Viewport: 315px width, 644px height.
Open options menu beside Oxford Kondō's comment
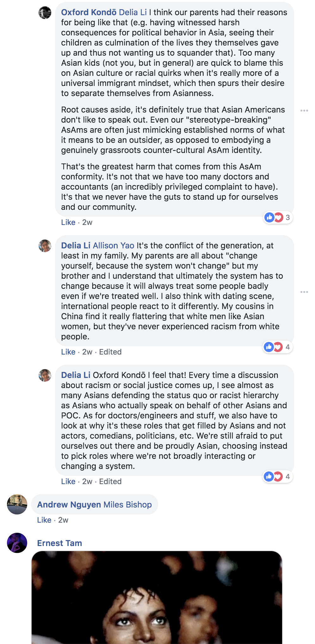(x=304, y=111)
